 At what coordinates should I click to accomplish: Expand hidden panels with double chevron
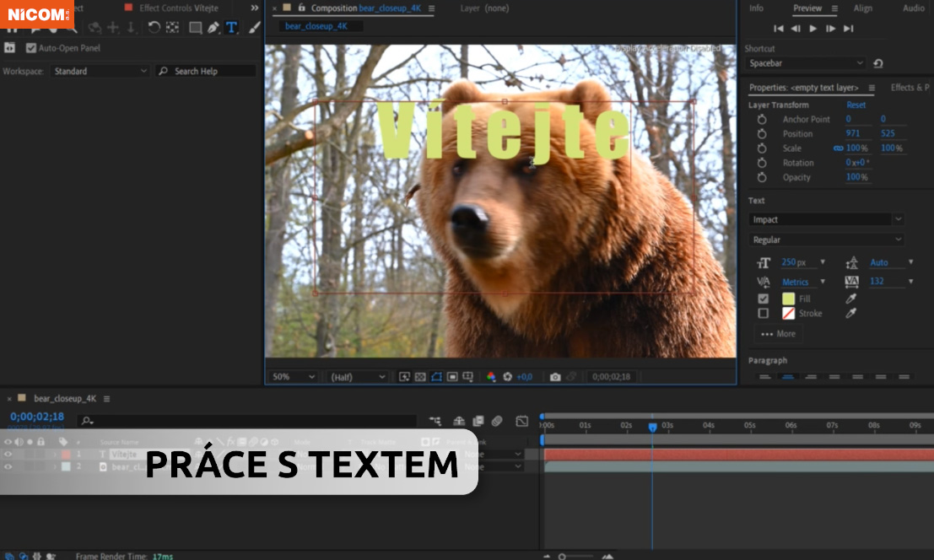point(255,8)
